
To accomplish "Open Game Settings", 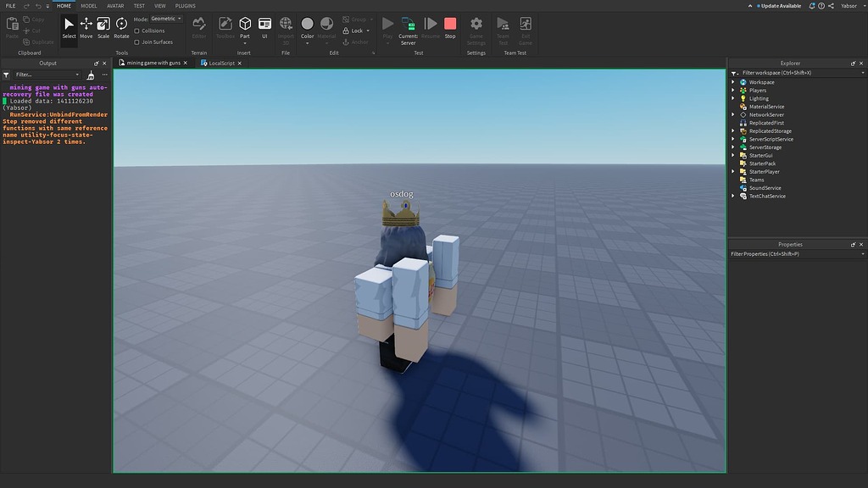I will click(x=476, y=27).
